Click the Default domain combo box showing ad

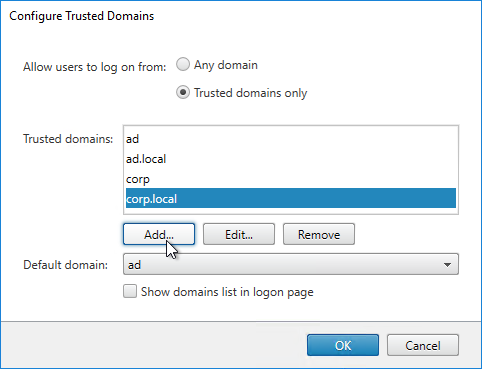(291, 264)
